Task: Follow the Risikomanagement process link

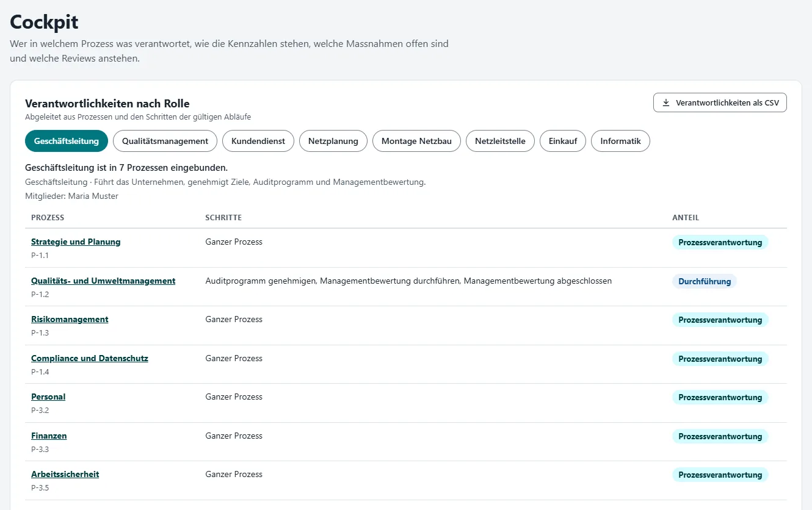Action: 70,319
